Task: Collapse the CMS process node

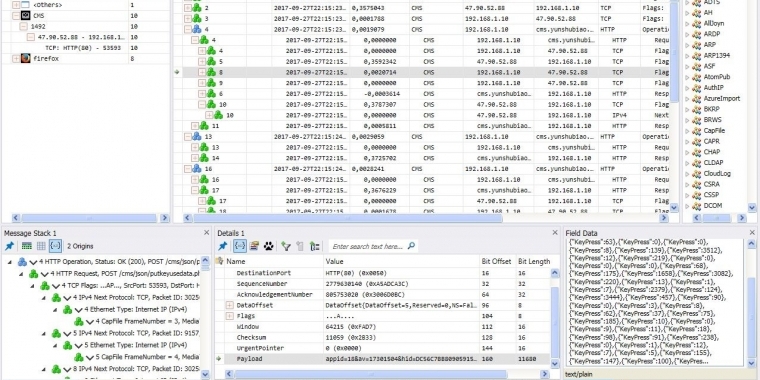Action: click(x=16, y=16)
